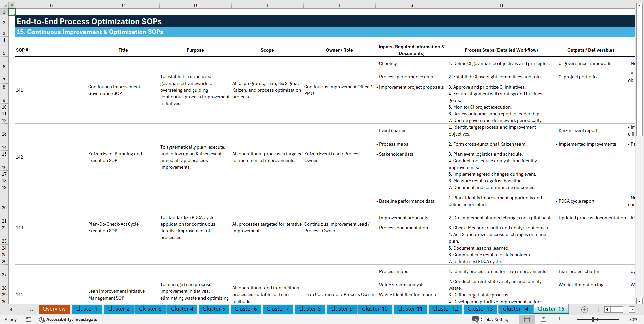Open the sheet list via ellipsis button
The height and width of the screenshot is (324, 644).
click(32, 309)
